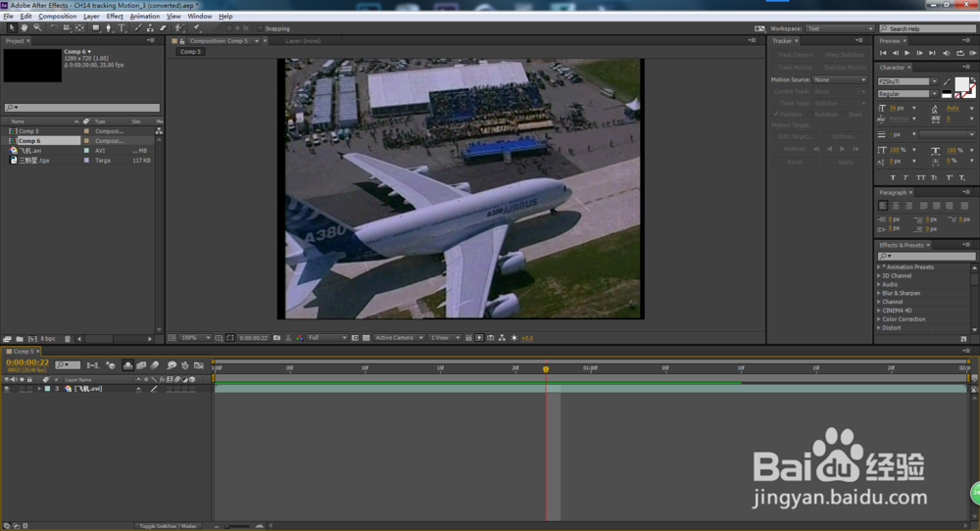This screenshot has width=980, height=531.
Task: Click the timeline zoom slider
Action: [x=236, y=526]
